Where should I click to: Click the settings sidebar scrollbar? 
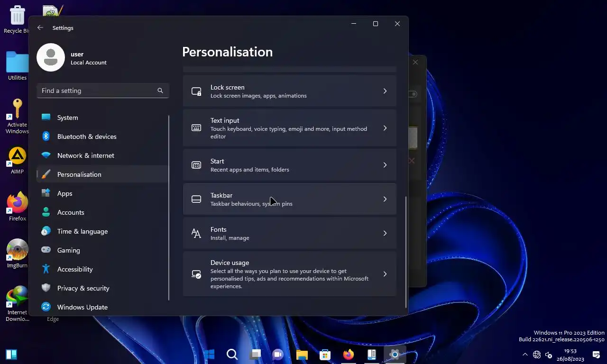click(x=169, y=207)
